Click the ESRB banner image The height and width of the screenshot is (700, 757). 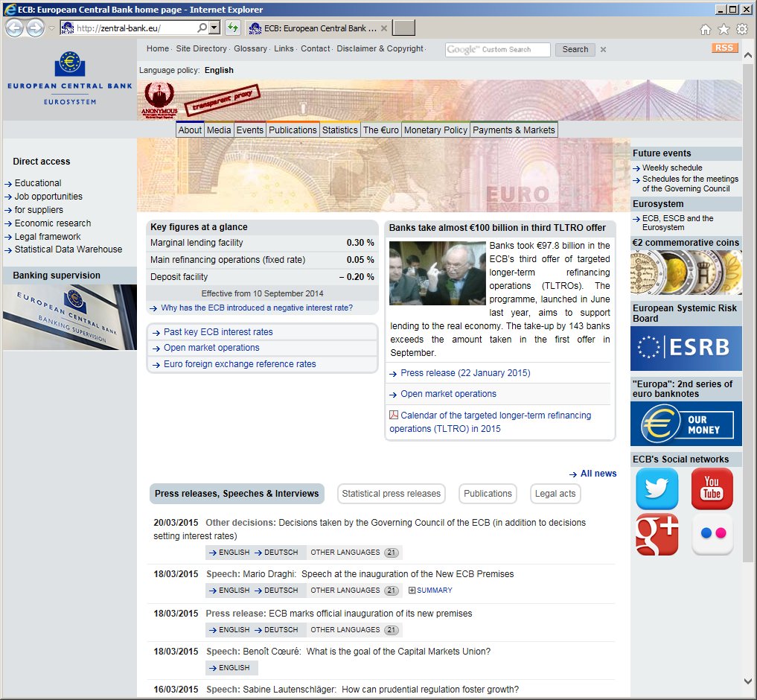pos(686,348)
